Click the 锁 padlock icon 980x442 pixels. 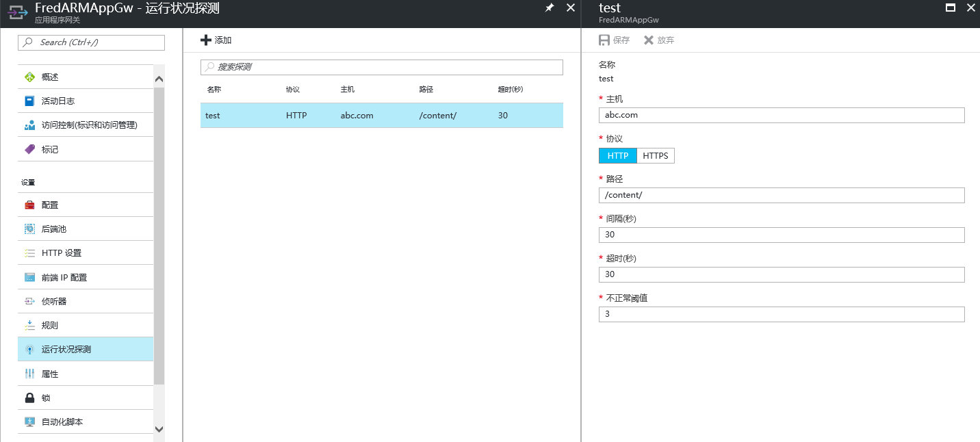[x=29, y=398]
